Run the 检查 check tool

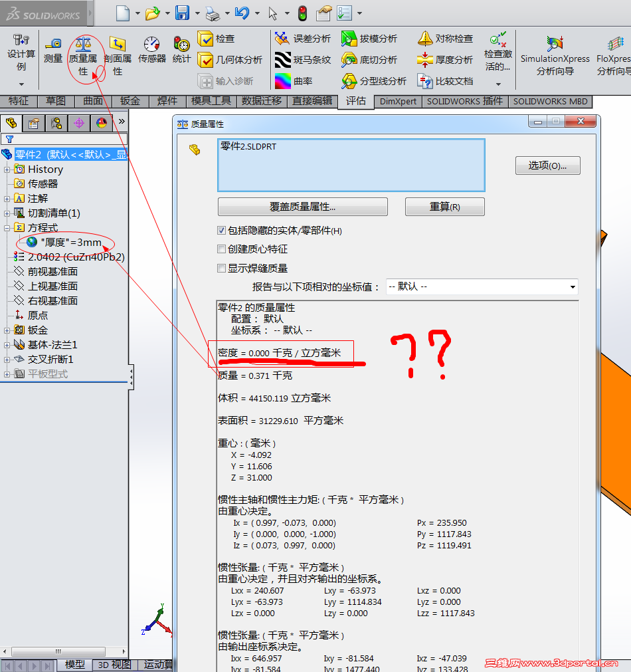coord(217,39)
